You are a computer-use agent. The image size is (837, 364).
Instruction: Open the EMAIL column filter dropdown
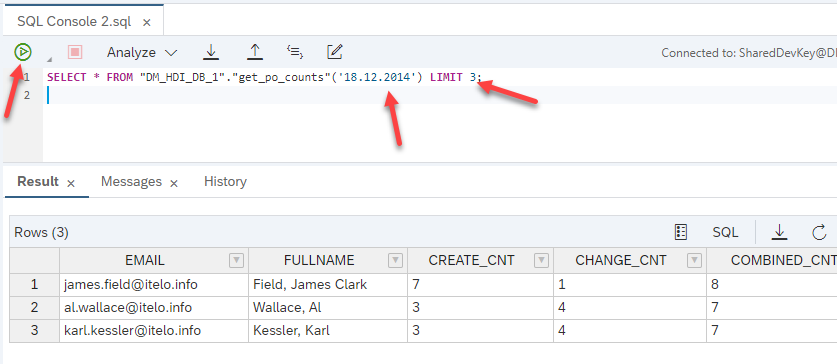point(236,260)
